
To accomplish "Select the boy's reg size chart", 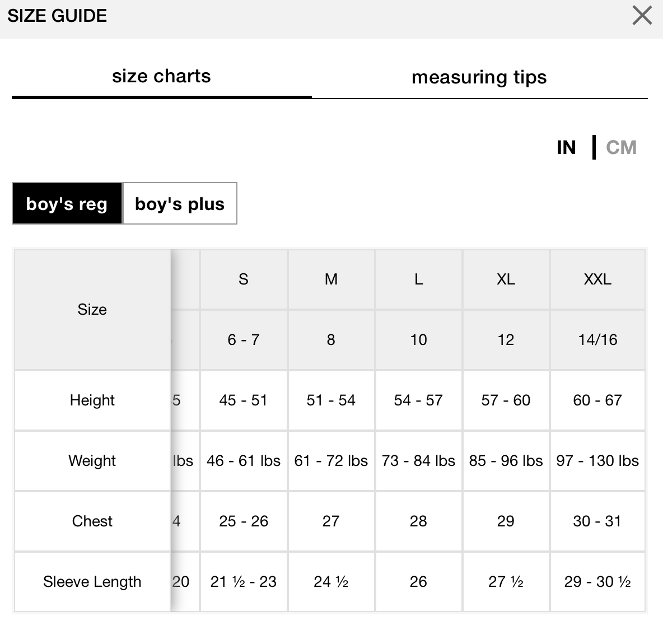I will (67, 204).
